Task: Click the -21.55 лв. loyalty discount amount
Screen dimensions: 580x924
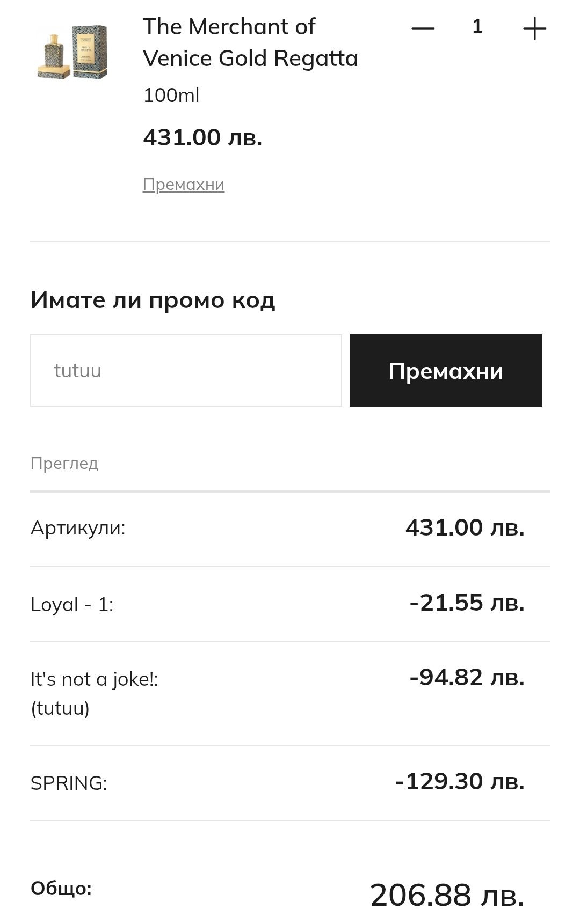Action: pos(467,603)
